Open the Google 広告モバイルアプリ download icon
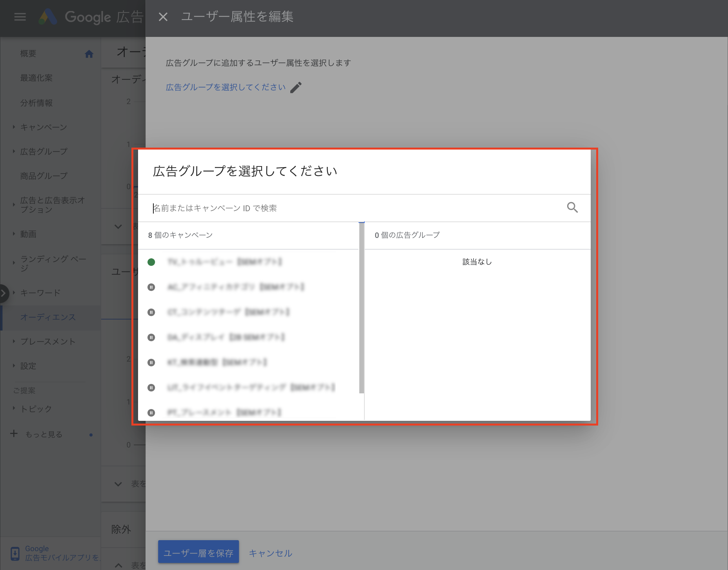Viewport: 728px width, 570px height. 15,553
